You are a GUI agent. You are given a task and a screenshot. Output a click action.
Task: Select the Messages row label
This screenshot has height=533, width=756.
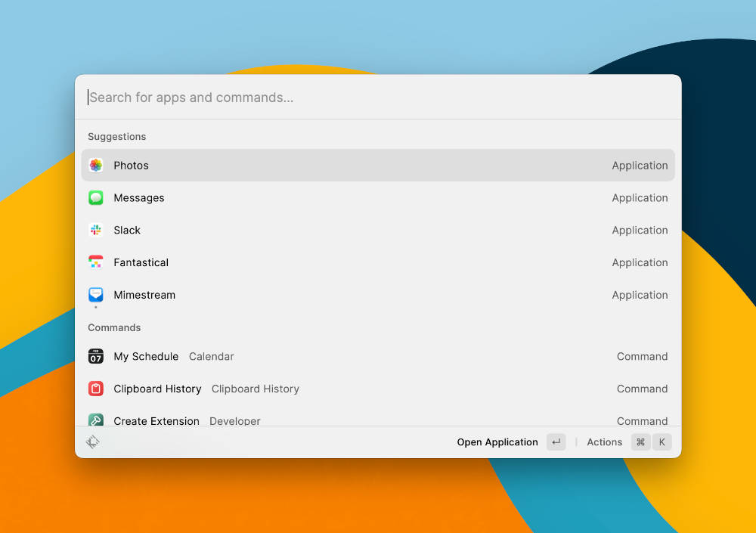tap(139, 198)
